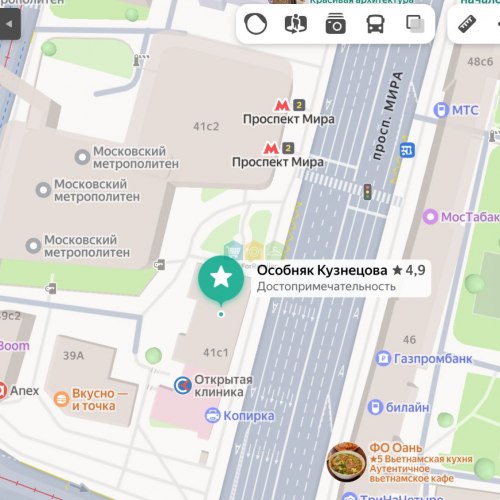Select the Открытая клиника marker

click(x=183, y=385)
